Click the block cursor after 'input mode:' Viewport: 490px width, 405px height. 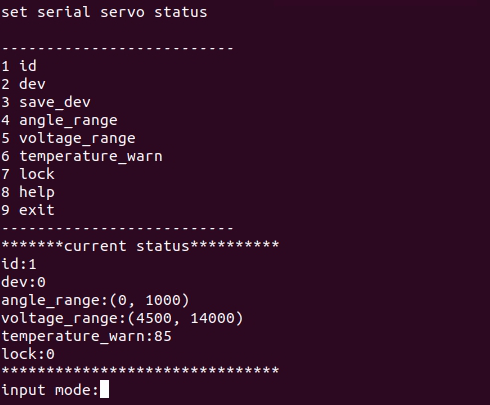[104, 389]
